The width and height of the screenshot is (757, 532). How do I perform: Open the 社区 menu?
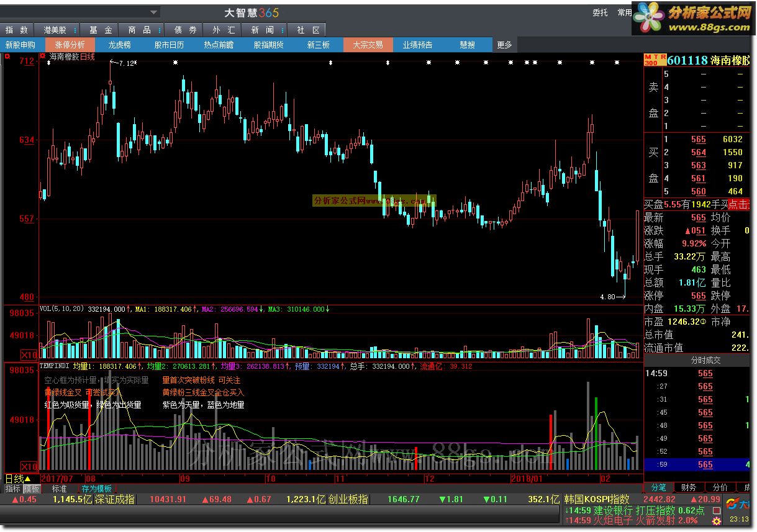(x=308, y=30)
